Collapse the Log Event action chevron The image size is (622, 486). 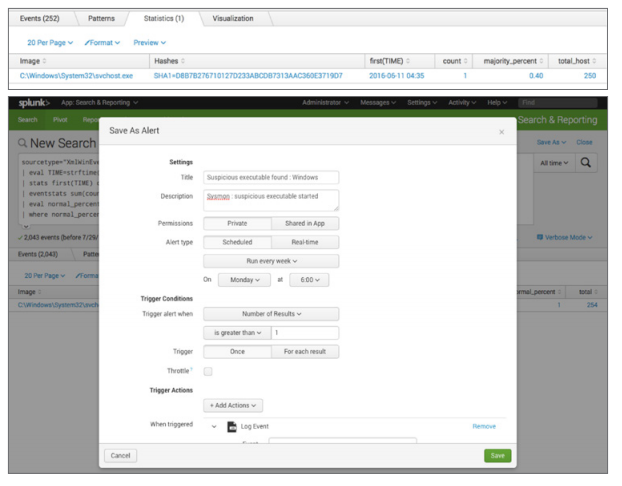213,426
